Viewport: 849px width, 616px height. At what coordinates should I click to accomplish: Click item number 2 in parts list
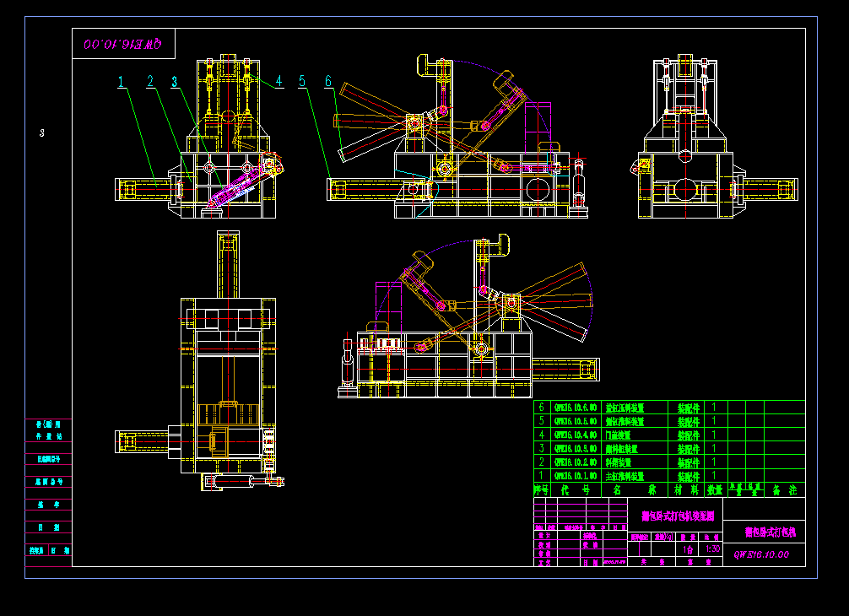coord(541,462)
